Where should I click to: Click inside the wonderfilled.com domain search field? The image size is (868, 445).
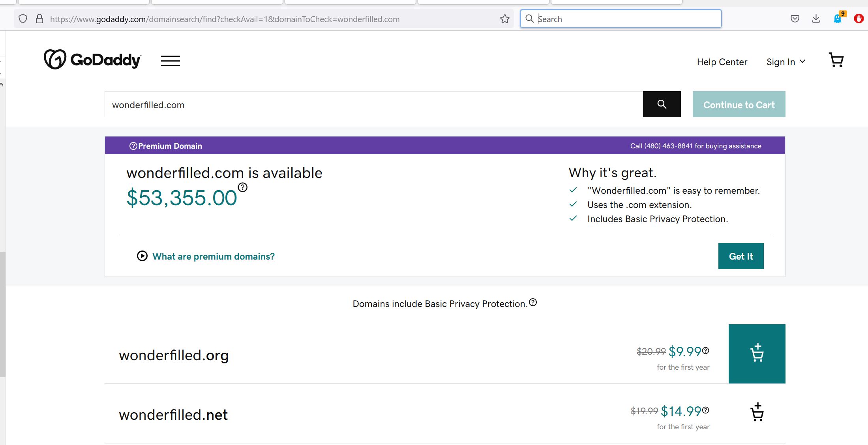373,104
